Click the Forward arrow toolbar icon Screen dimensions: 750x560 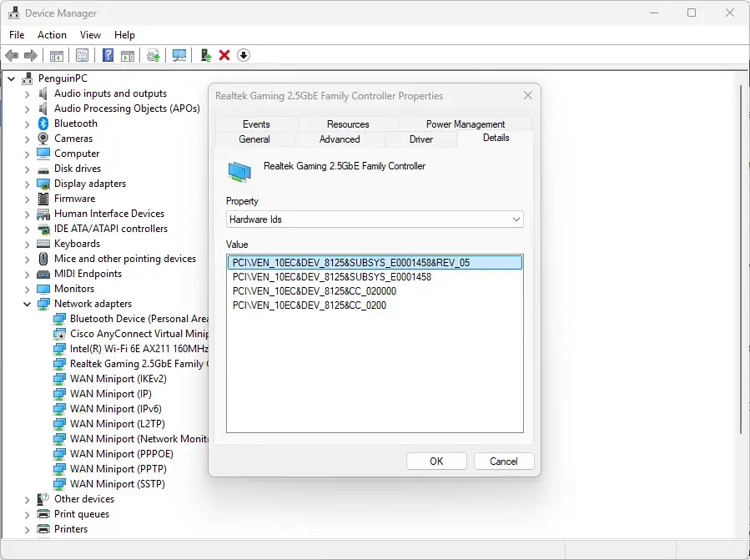[x=31, y=56]
